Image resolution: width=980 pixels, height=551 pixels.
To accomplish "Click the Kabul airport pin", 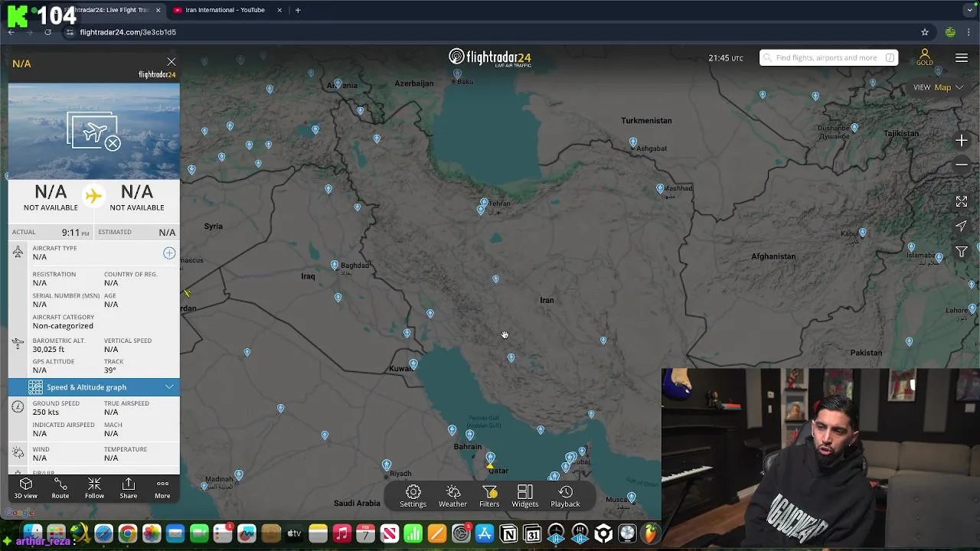I will (862, 233).
